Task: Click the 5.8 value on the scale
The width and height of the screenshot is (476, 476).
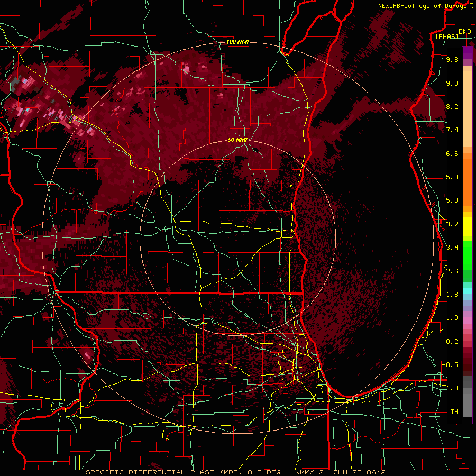Action: point(452,177)
